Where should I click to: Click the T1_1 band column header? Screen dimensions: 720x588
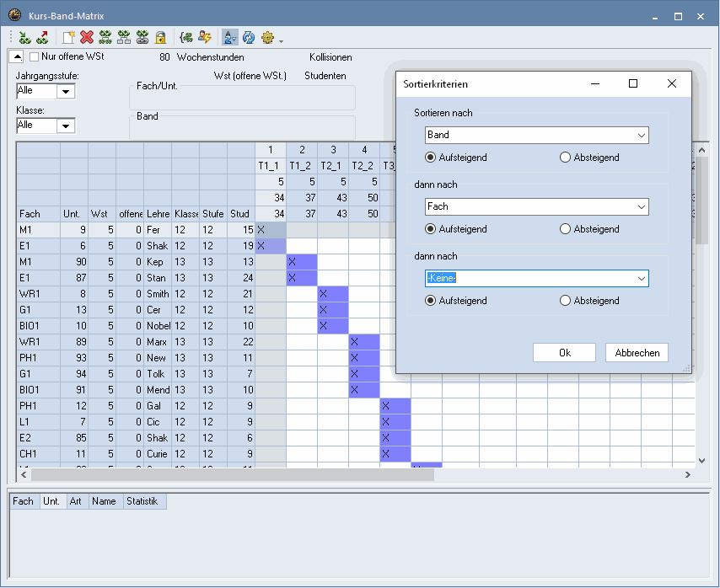pyautogui.click(x=271, y=166)
